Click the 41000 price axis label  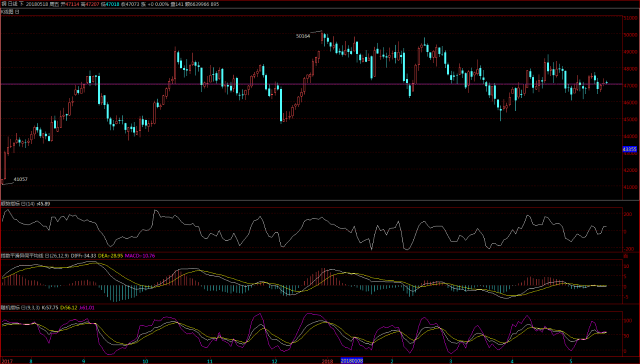coord(630,187)
